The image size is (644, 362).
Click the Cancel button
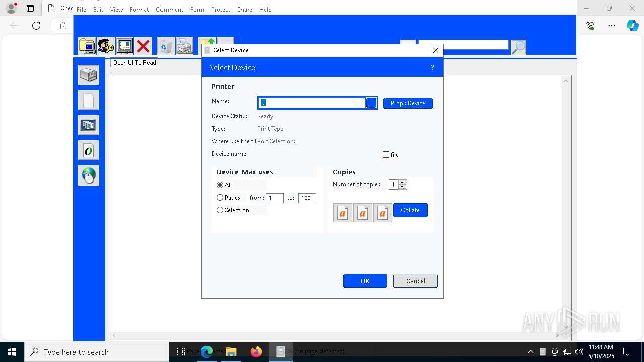416,281
